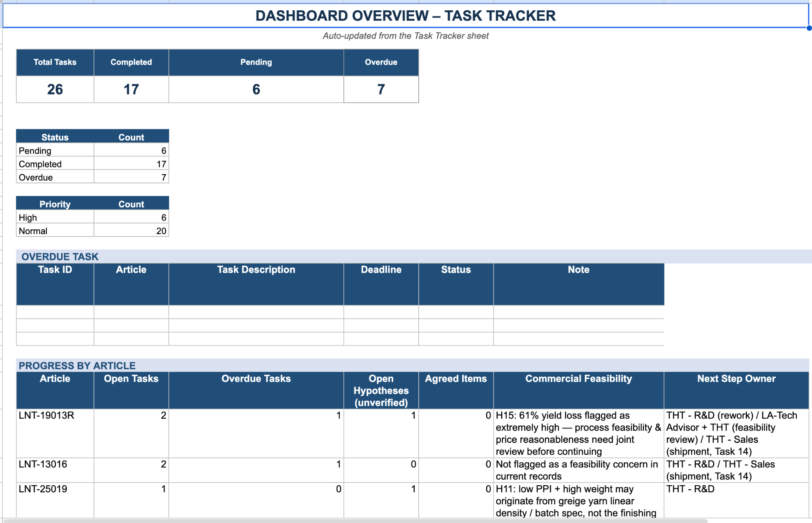Select the 'Total Tasks' summary header
The width and height of the screenshot is (812, 523).
tap(55, 62)
